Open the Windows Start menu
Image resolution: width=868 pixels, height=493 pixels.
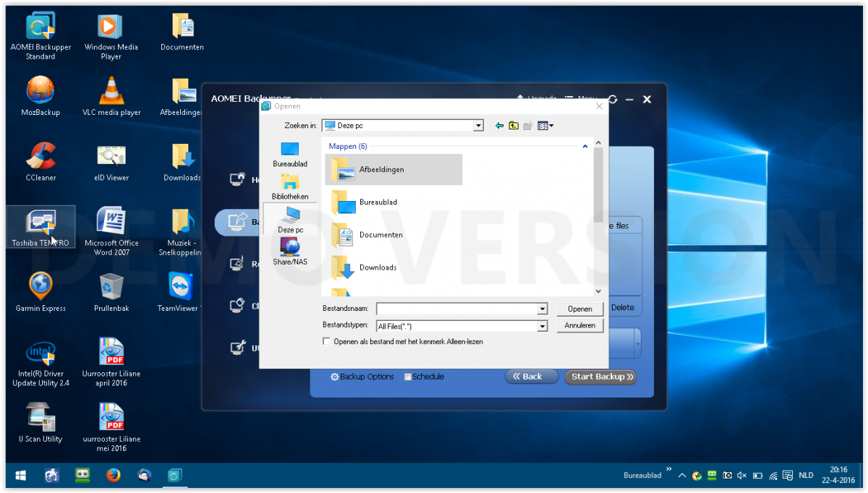click(x=20, y=476)
